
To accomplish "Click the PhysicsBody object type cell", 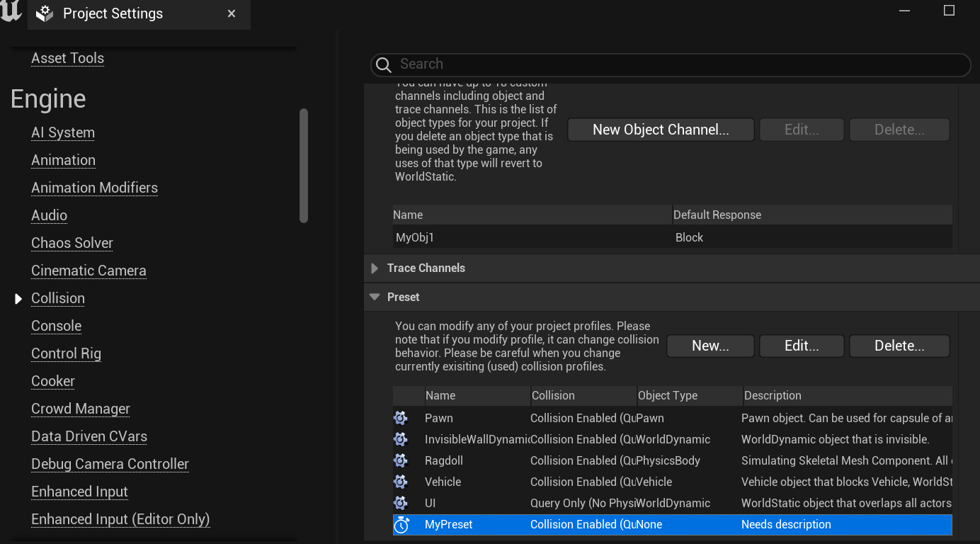I will click(x=668, y=460).
